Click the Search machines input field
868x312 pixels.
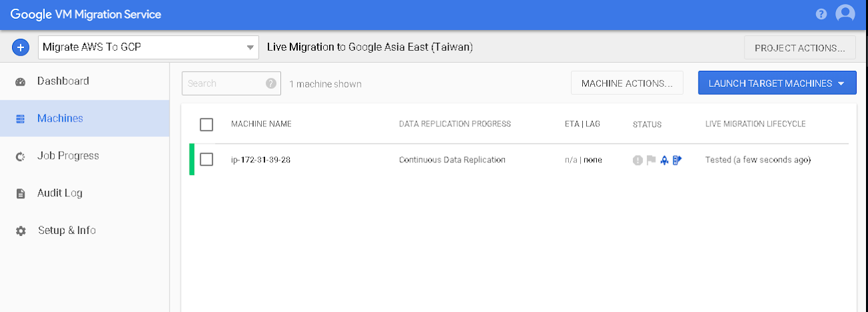click(224, 84)
